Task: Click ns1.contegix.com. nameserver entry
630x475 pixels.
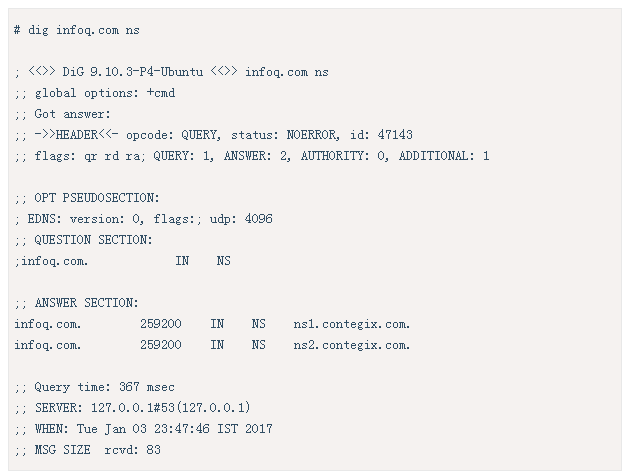Action: point(352,324)
